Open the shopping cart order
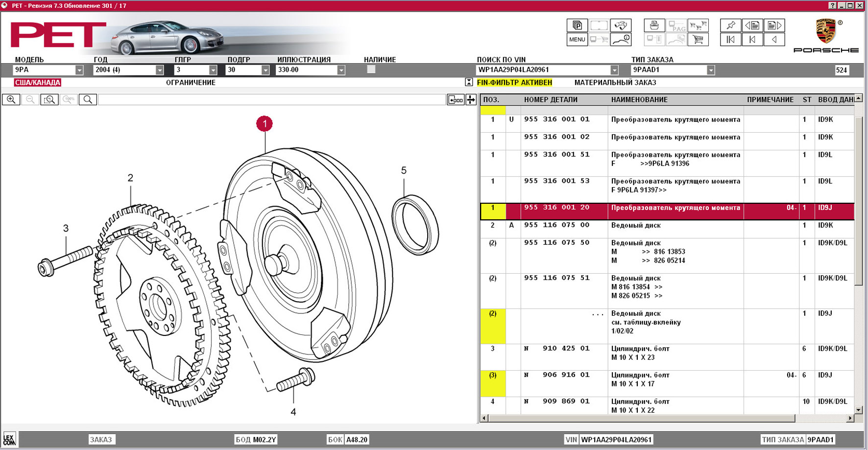 click(x=698, y=40)
